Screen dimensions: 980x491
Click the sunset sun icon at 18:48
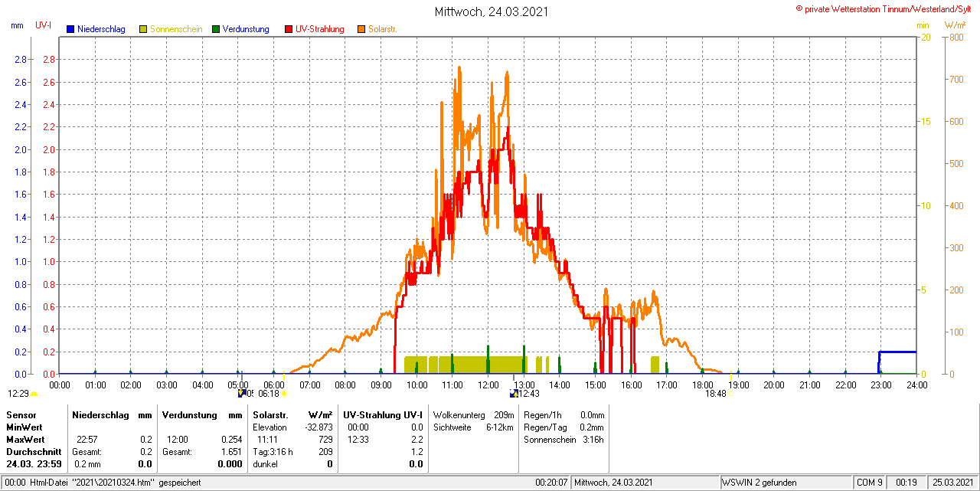[730, 394]
